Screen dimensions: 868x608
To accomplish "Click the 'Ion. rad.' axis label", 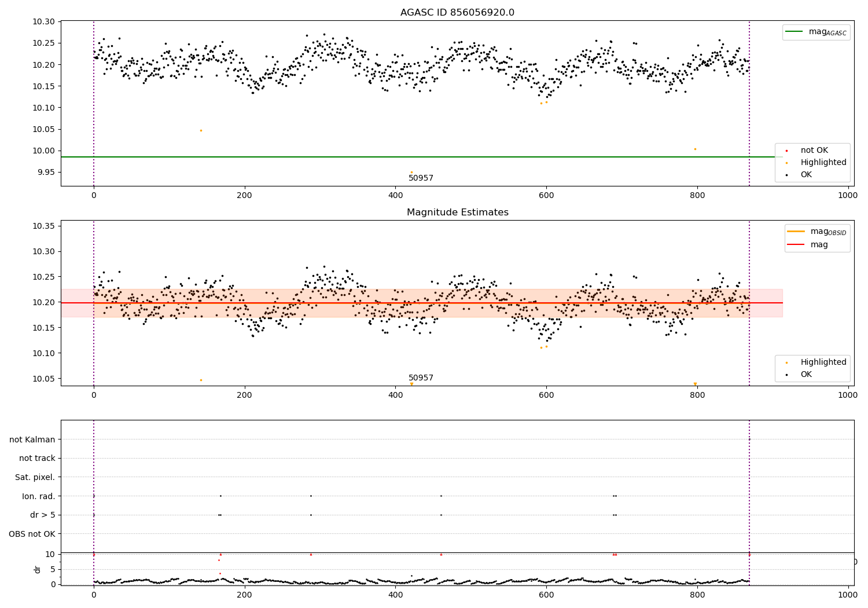I will 39,496.
